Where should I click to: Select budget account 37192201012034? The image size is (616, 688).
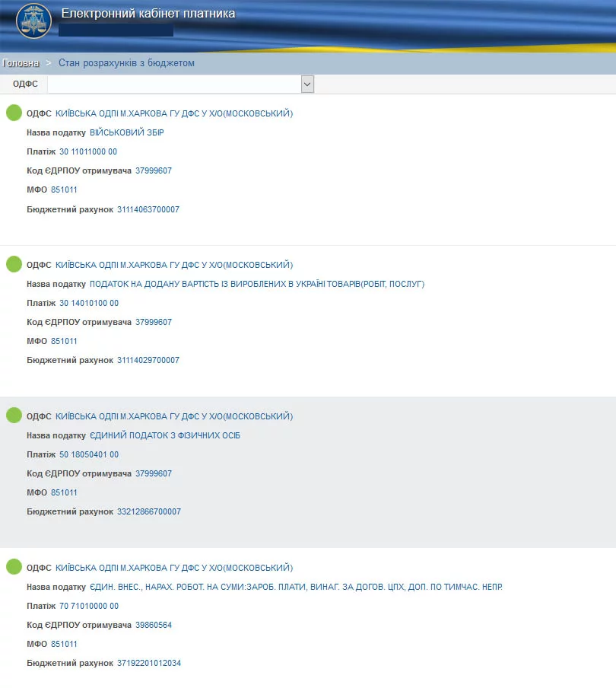149,663
